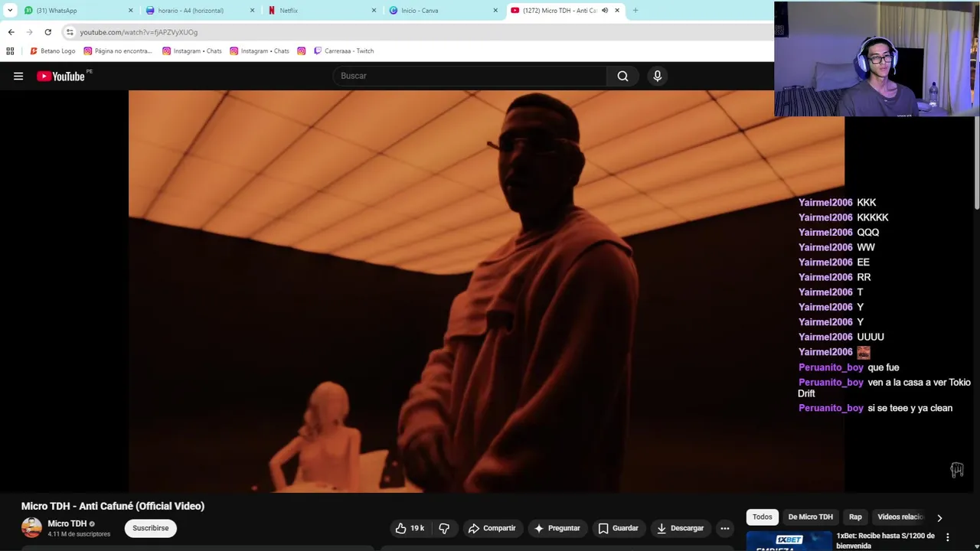This screenshot has width=980, height=551.
Task: Open the browser apps grid icon
Action: pos(10,51)
